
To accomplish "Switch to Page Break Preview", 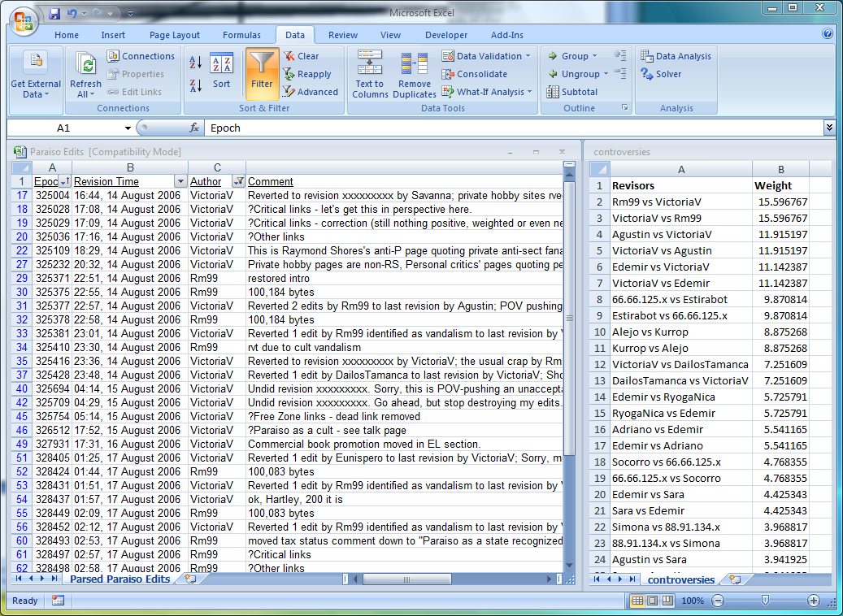I will coord(667,601).
